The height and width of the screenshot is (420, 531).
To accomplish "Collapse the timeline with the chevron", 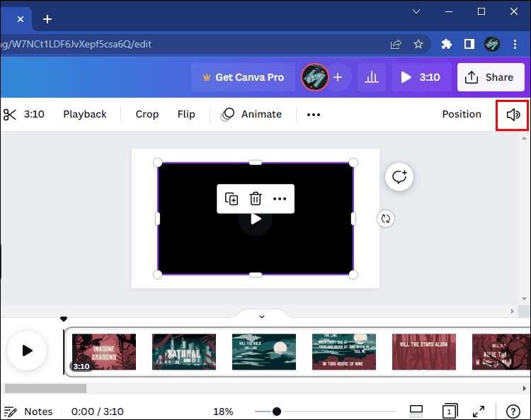I will coord(261,317).
